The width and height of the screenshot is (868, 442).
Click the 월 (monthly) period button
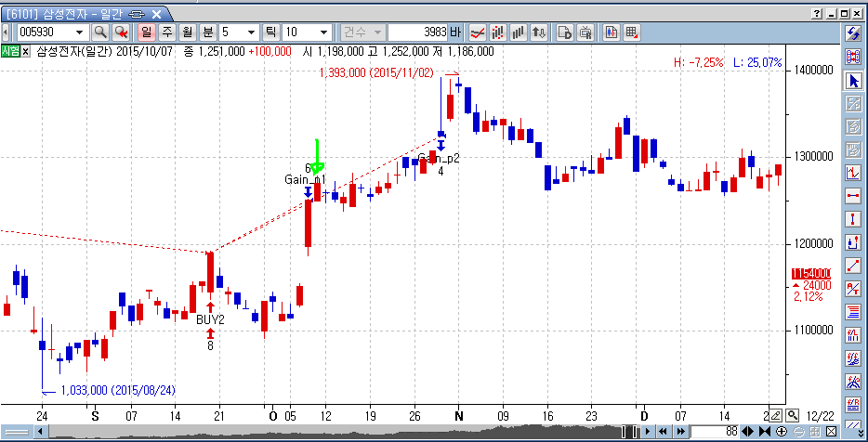187,32
